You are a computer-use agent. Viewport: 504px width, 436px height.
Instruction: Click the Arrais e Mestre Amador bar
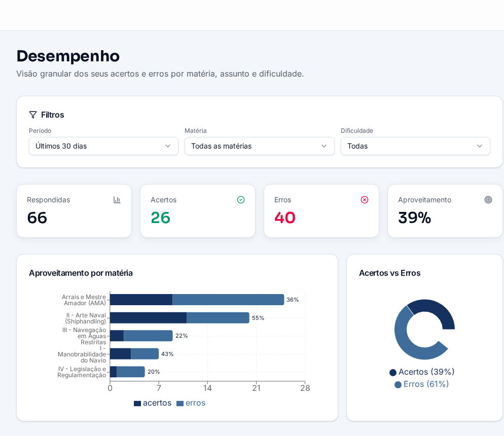pyautogui.click(x=197, y=300)
